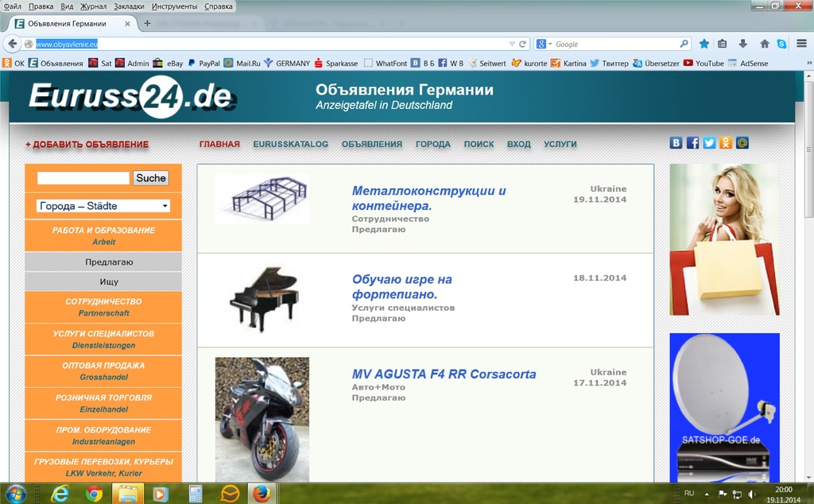814x504 pixels.
Task: Open the Übersetzer bookmark
Action: point(656,64)
